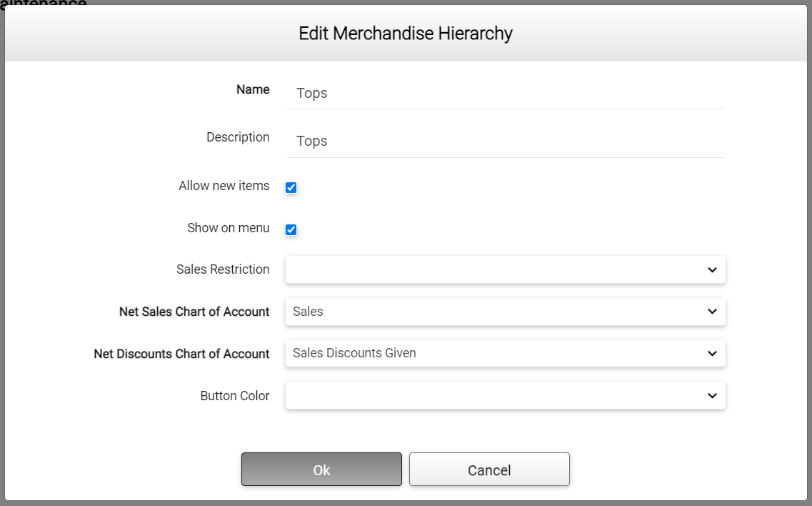Image resolution: width=812 pixels, height=506 pixels.
Task: Click the Sales Restriction chevron arrow
Action: point(711,270)
